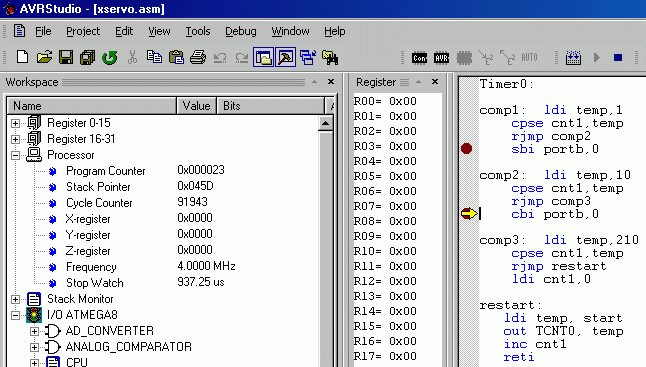646x367 pixels.
Task: Toggle the Workspace view toolbar icon
Action: [x=263, y=57]
